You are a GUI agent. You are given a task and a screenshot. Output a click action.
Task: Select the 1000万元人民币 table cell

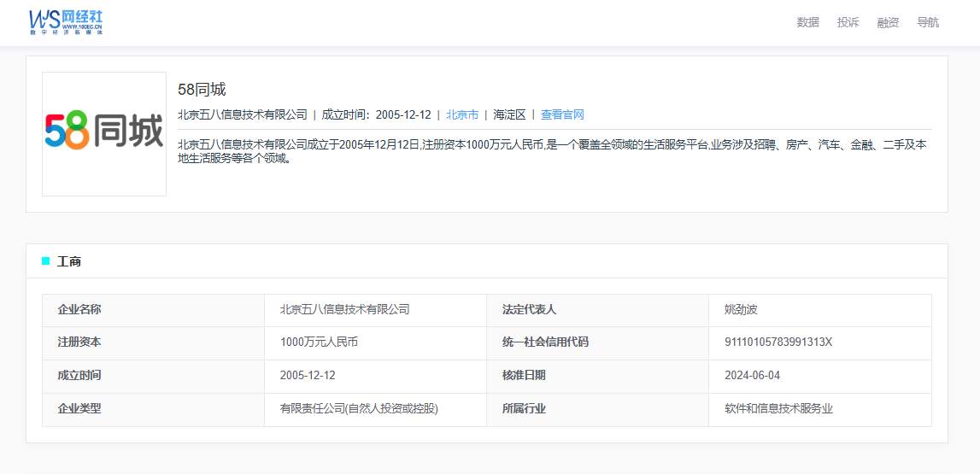[376, 343]
